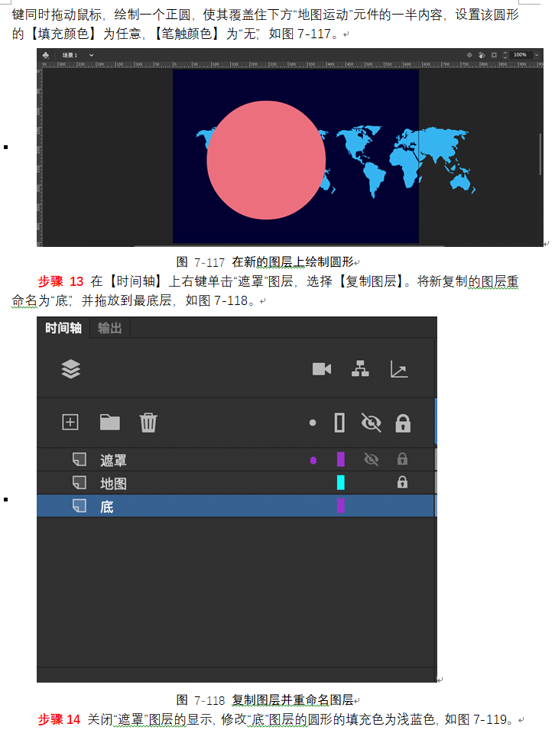Click the purple outline swatch on 遮罩 layer
The height and width of the screenshot is (756, 555).
[x=340, y=459]
